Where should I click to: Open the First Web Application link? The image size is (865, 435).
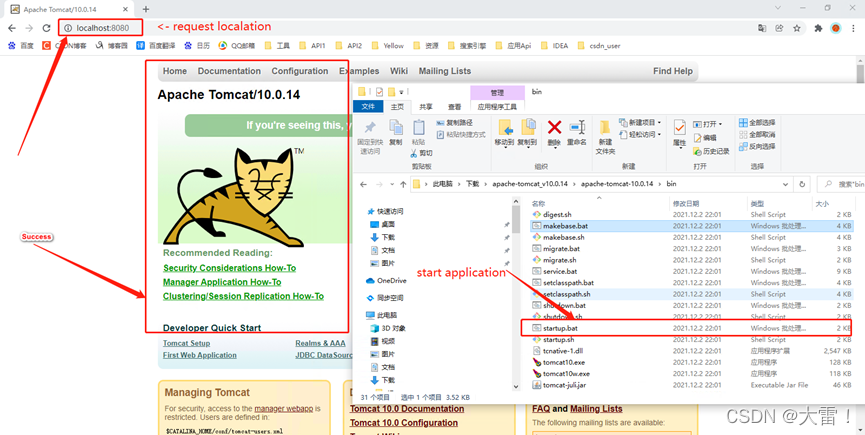point(200,355)
